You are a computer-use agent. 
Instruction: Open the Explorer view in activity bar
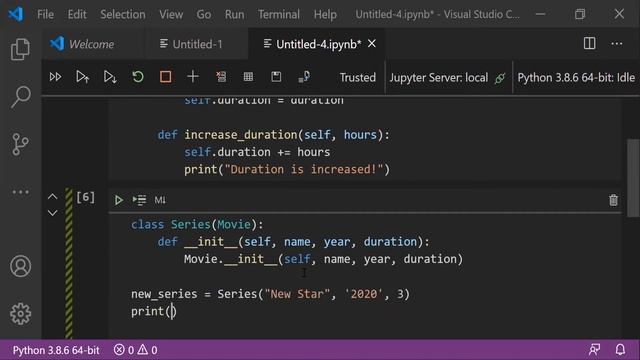(20, 49)
